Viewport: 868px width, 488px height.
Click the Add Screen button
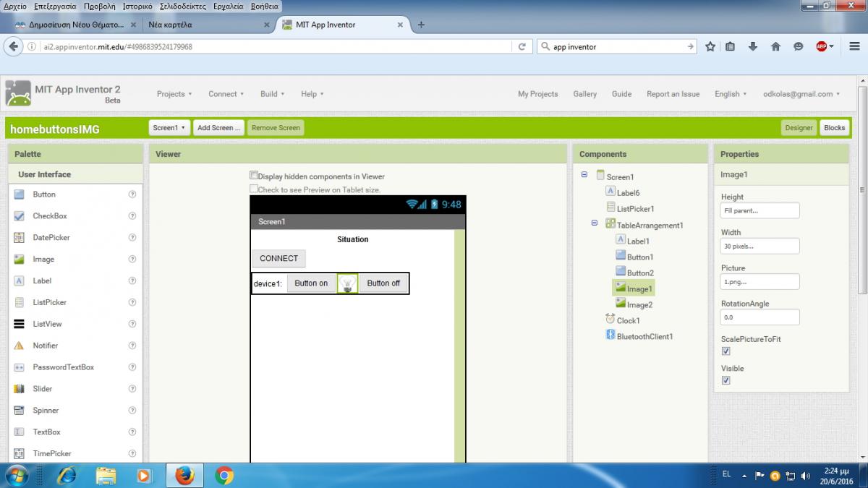[x=218, y=128]
